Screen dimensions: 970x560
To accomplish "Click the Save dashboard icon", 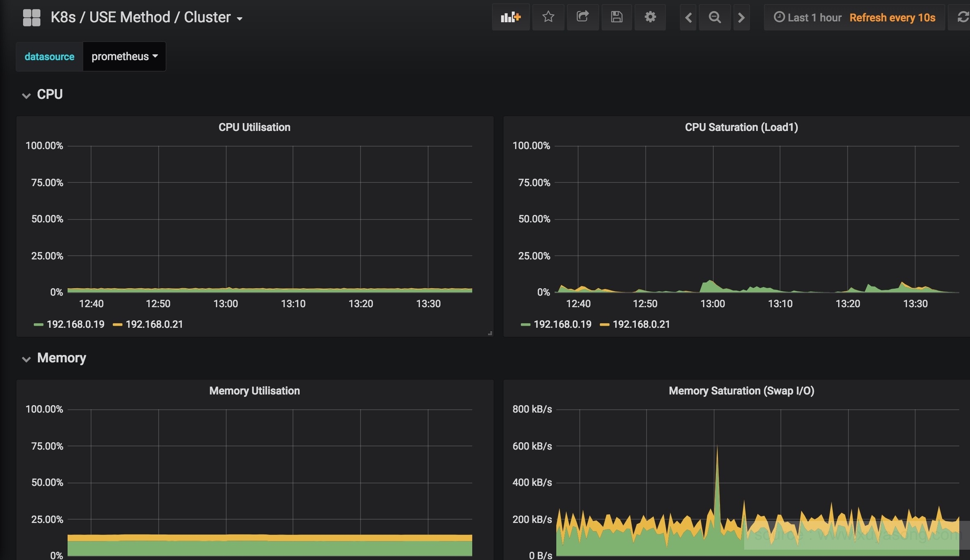I will click(616, 17).
